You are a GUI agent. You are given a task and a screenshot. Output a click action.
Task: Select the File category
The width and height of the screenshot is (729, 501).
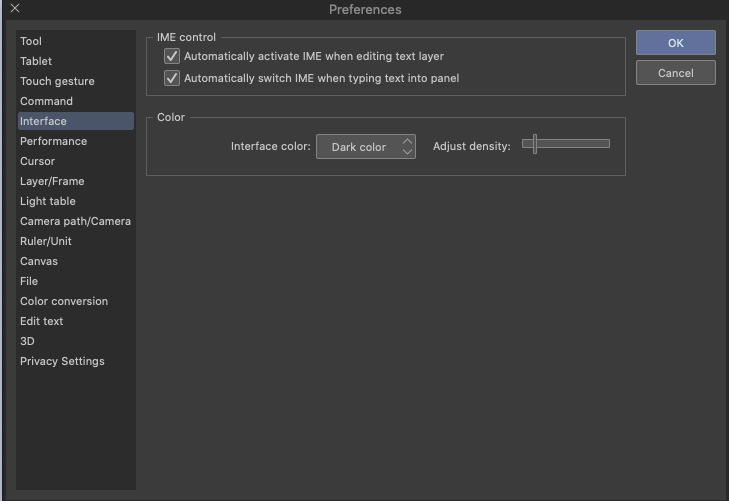(76, 281)
